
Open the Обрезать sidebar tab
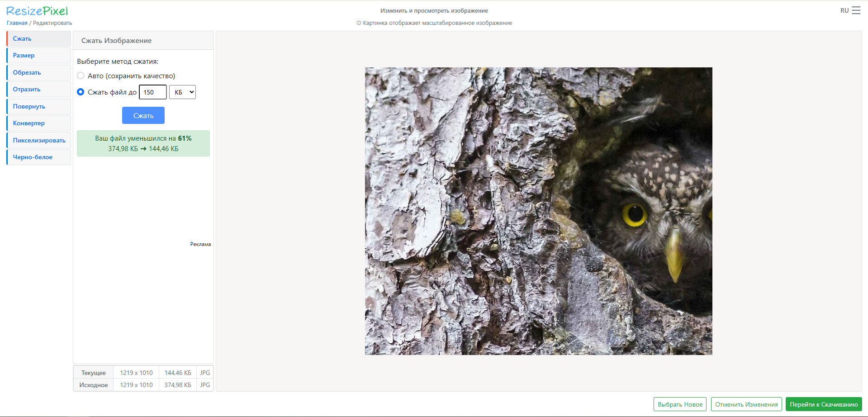pos(39,72)
